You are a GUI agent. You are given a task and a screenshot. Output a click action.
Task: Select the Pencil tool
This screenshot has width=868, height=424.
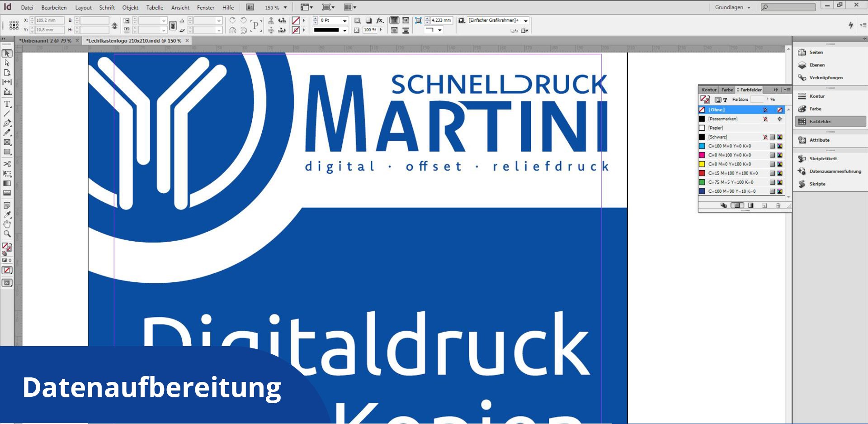[7, 133]
